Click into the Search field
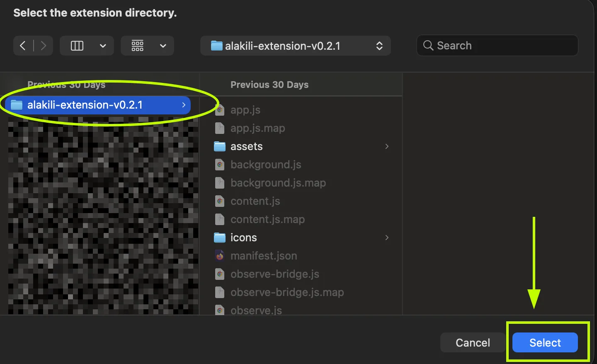The image size is (597, 364). [x=497, y=46]
